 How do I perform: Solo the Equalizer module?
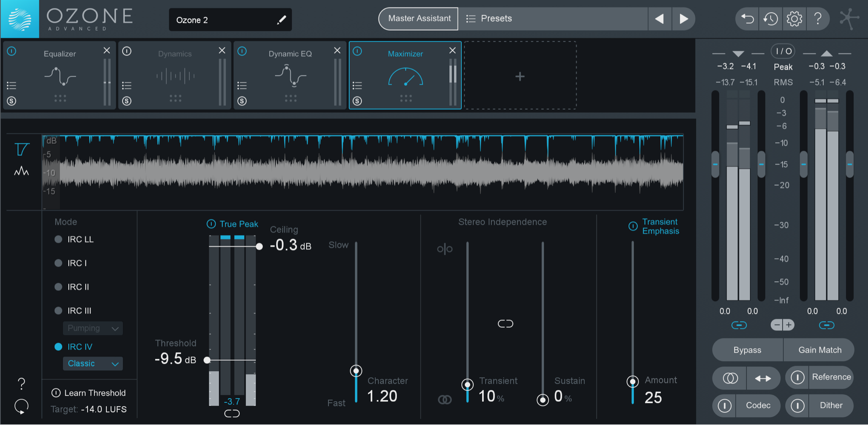pyautogui.click(x=11, y=101)
